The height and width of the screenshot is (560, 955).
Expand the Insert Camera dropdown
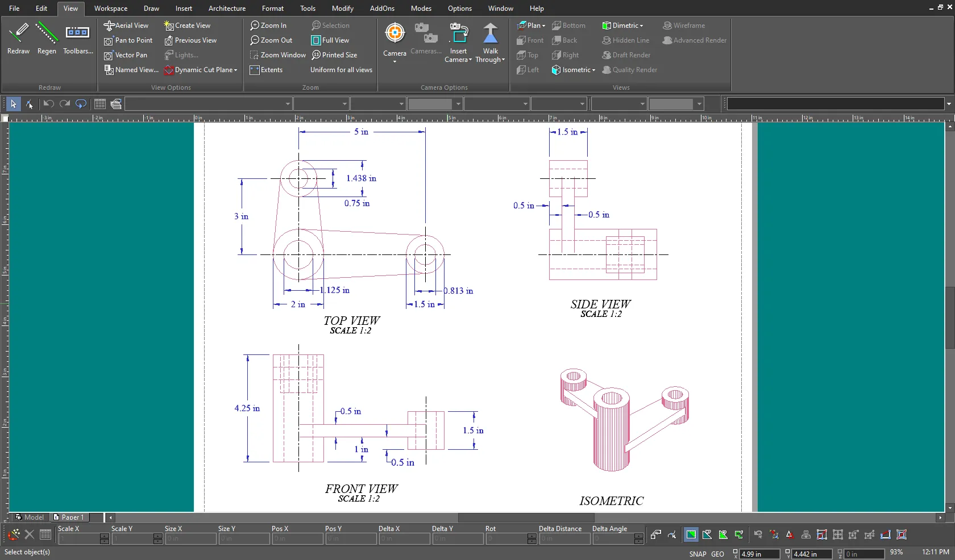click(x=470, y=60)
